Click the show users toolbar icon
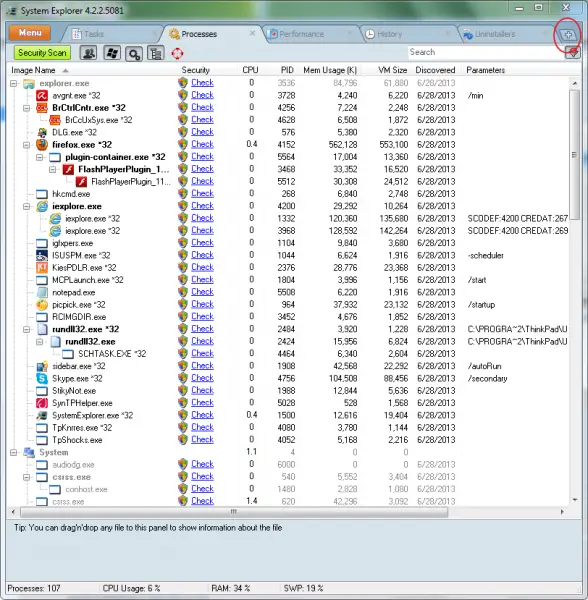The width and height of the screenshot is (588, 600). point(88,53)
